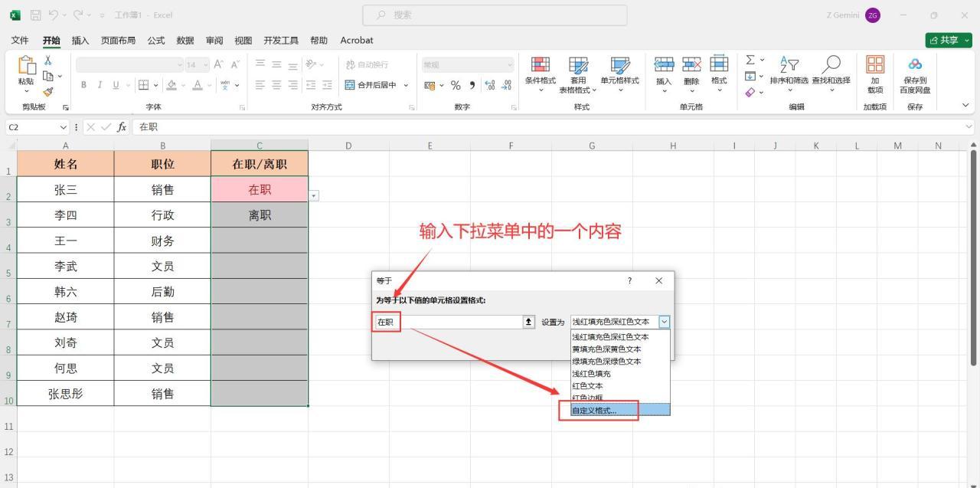Open the font name dropdown
Image resolution: width=980 pixels, height=488 pixels.
180,65
